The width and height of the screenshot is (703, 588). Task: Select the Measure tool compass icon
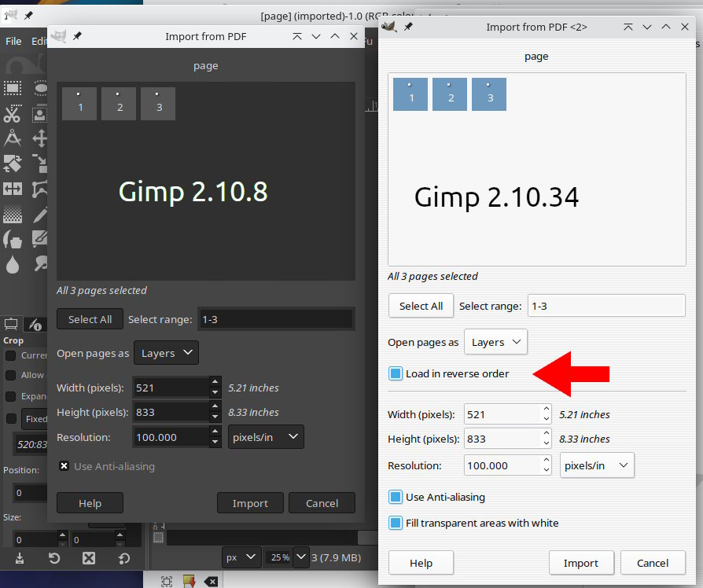coord(12,138)
